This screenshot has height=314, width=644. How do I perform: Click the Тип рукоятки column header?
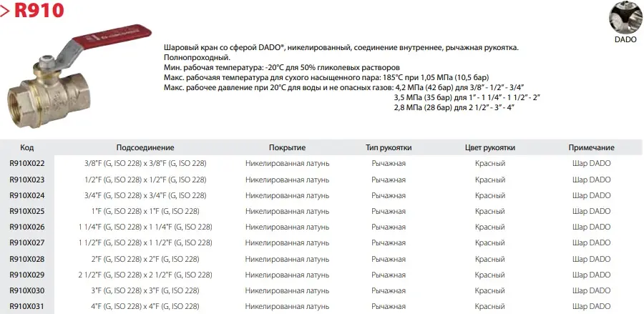(x=389, y=147)
